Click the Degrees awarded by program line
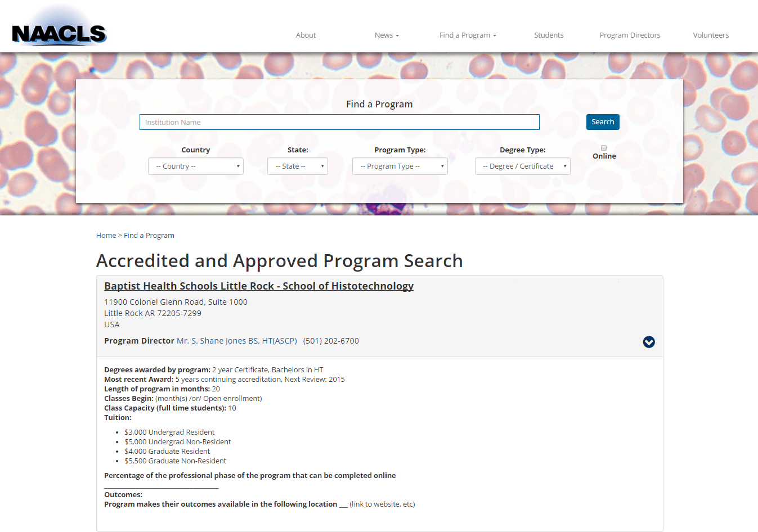This screenshot has height=532, width=758. click(214, 370)
